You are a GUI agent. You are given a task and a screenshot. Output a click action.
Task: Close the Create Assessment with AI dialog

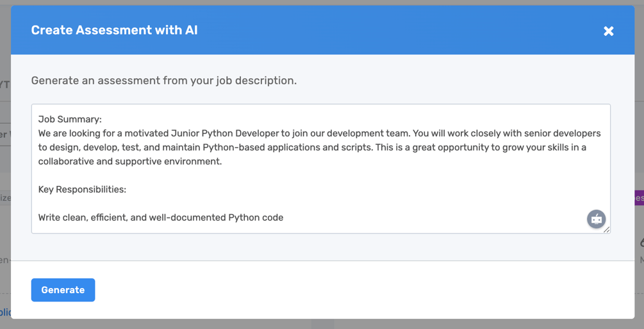point(608,31)
